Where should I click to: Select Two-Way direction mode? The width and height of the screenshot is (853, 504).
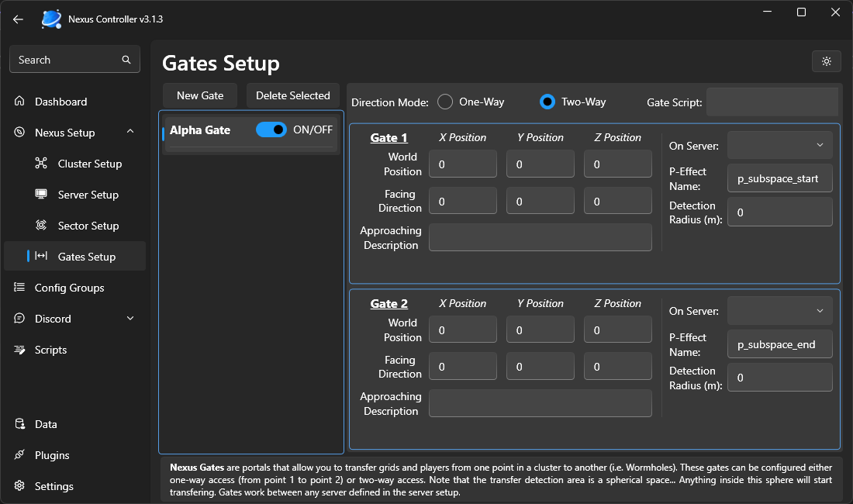(547, 102)
